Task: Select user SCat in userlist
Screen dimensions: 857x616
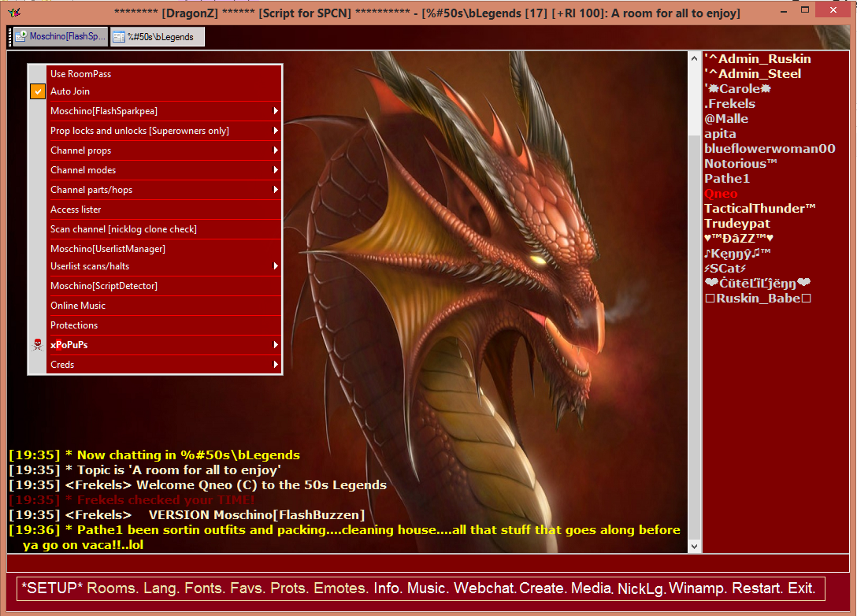Action: click(x=725, y=269)
